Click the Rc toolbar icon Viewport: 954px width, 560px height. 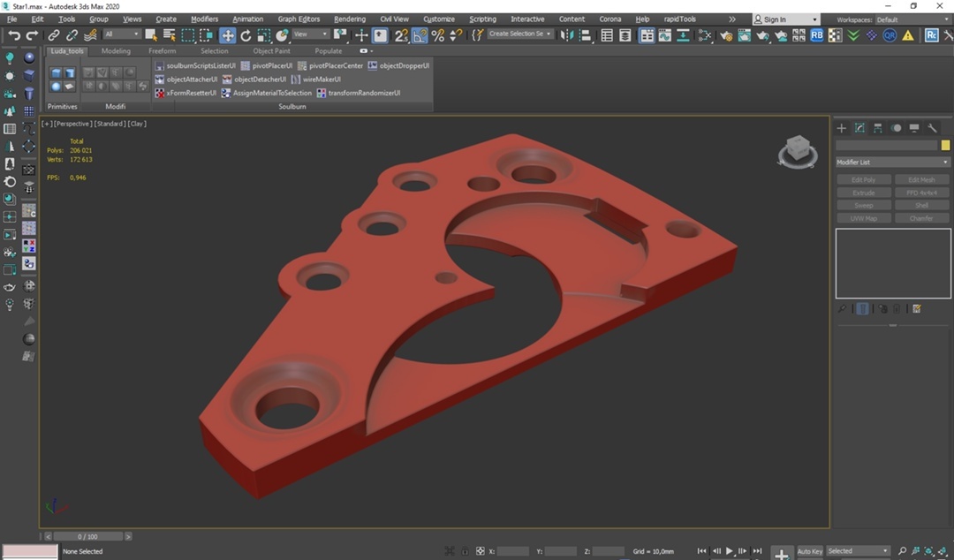pos(932,35)
